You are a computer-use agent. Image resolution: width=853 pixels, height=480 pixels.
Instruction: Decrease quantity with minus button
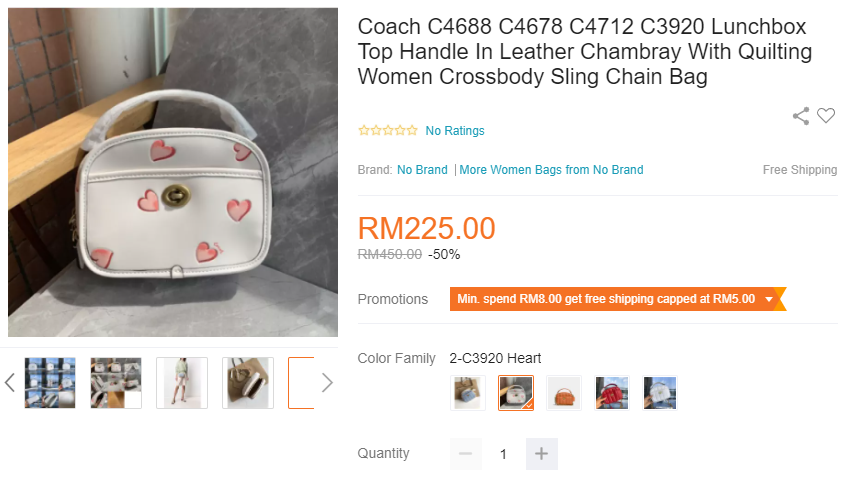(x=466, y=453)
